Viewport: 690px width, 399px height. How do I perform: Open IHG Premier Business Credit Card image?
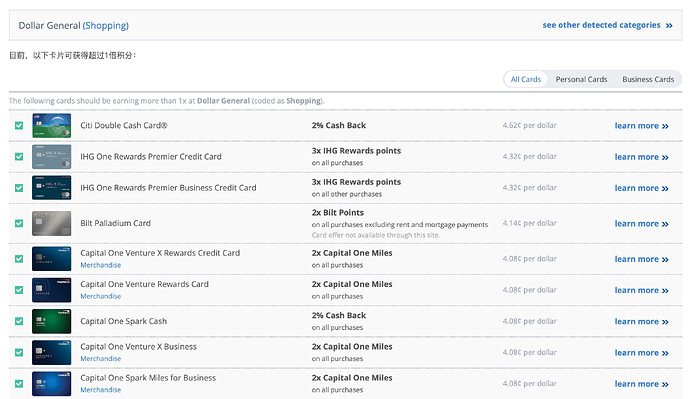coord(51,188)
